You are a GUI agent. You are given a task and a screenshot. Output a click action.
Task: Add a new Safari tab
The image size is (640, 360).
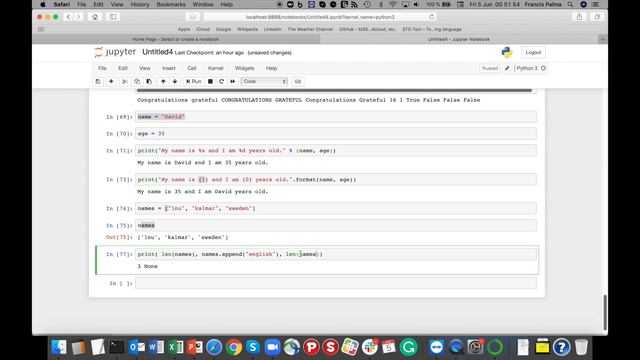[x=603, y=39]
